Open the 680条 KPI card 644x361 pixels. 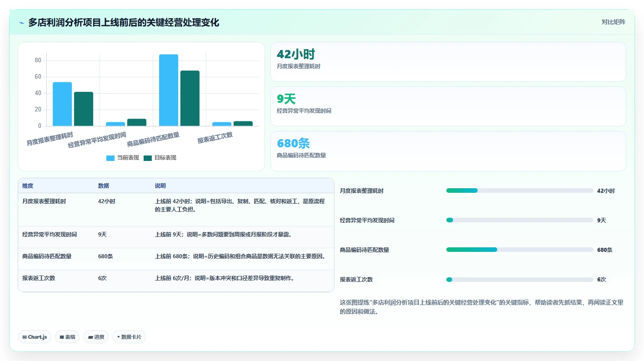click(x=448, y=151)
